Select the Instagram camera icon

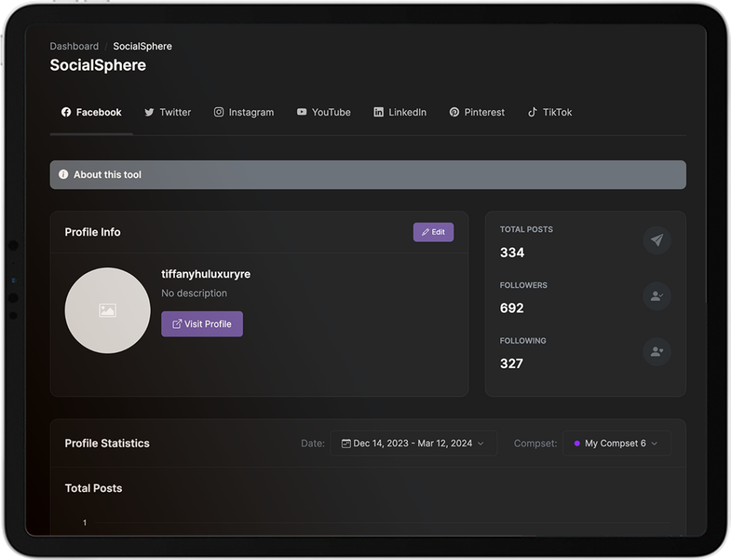pos(218,112)
